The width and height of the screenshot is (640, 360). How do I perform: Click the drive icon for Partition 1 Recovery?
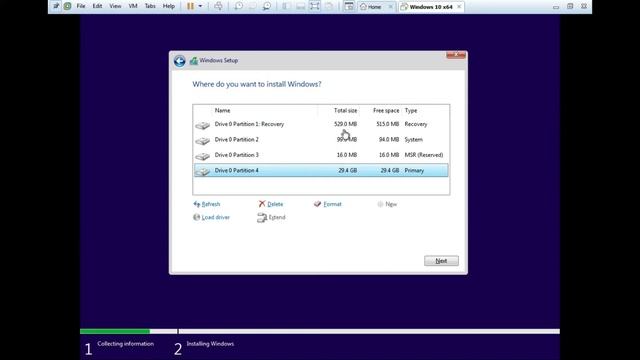point(202,125)
